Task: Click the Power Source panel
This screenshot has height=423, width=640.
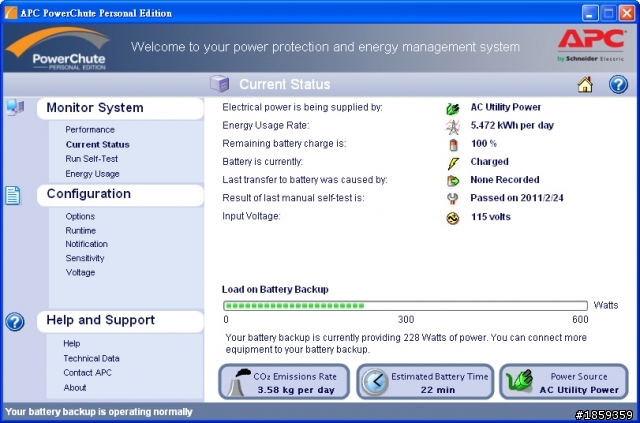Action: pos(564,382)
